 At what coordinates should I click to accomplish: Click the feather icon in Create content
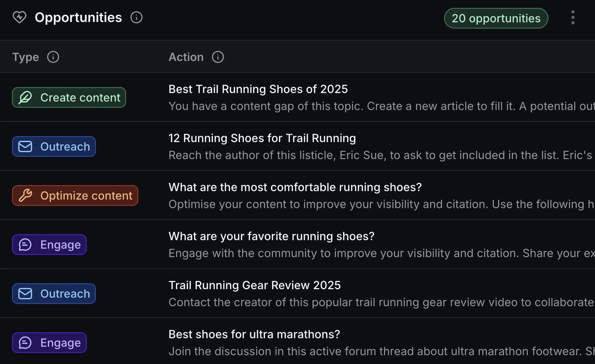25,97
